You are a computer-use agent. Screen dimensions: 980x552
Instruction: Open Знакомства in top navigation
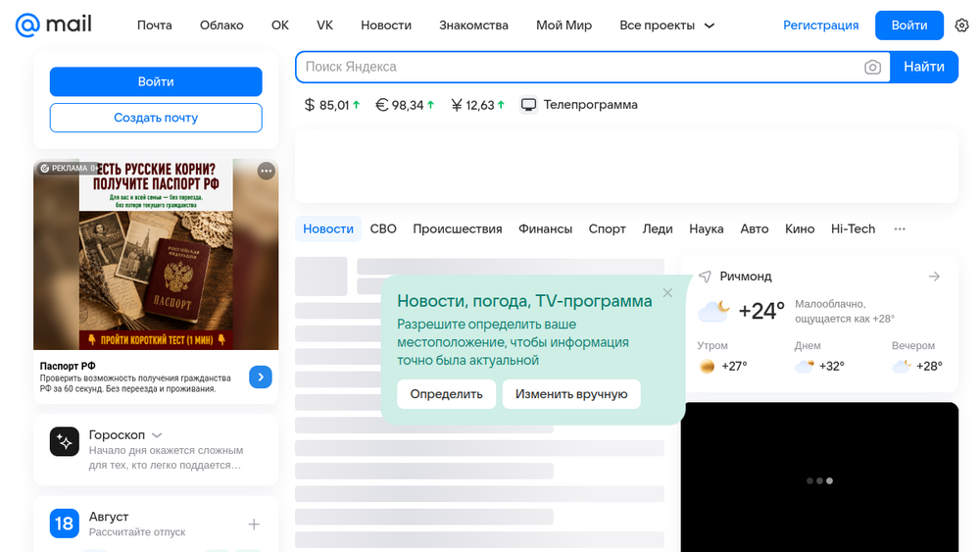(x=473, y=25)
